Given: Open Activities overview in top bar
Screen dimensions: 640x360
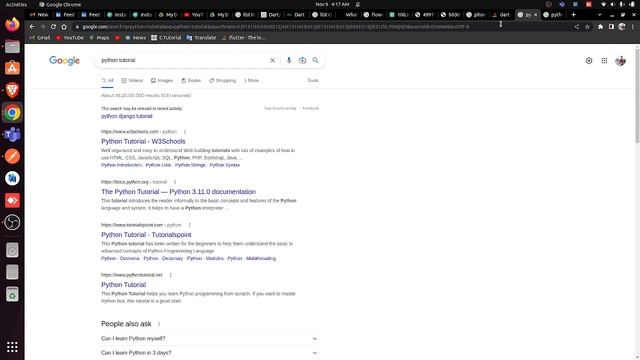Looking at the screenshot, I should tap(16, 4).
